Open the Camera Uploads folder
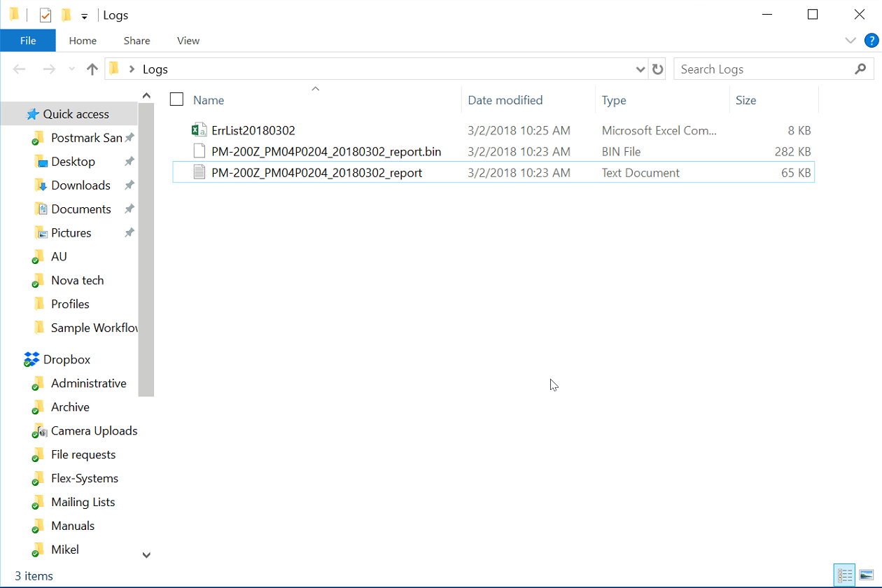Screen dimensions: 882x588 [94, 431]
